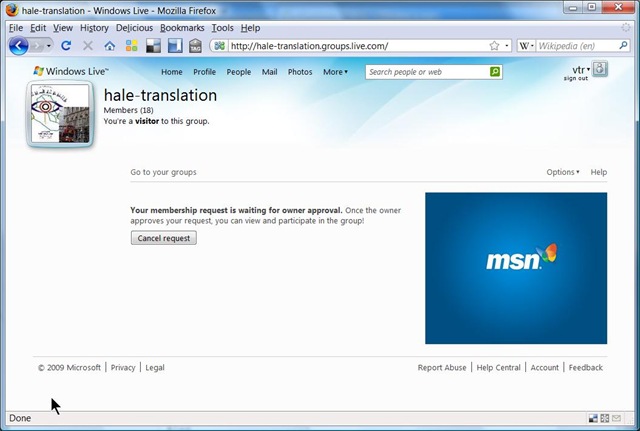Open the Tools menu

tap(222, 28)
